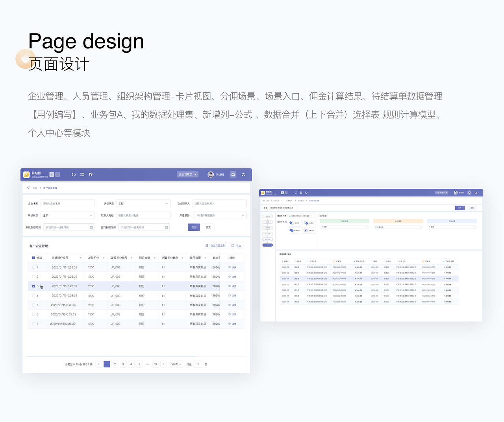Click the 重置 reset button
This screenshot has width=504, height=422.
(208, 227)
